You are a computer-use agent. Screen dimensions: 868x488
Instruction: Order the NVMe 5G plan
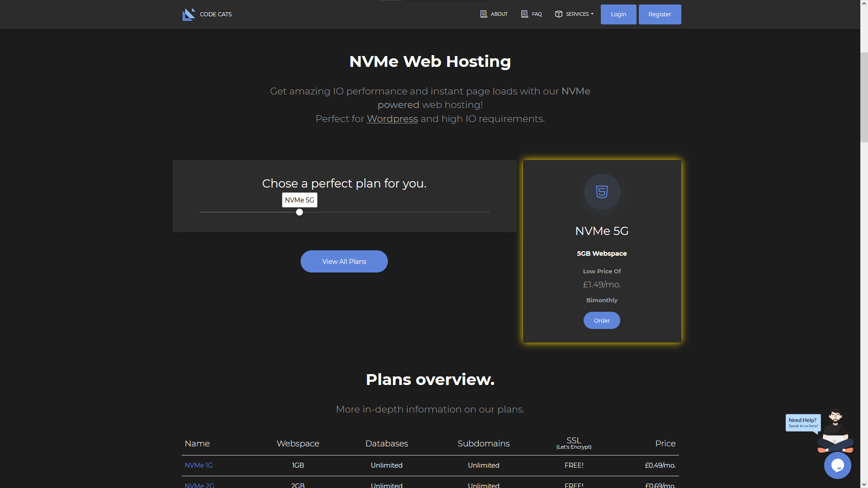click(x=602, y=320)
